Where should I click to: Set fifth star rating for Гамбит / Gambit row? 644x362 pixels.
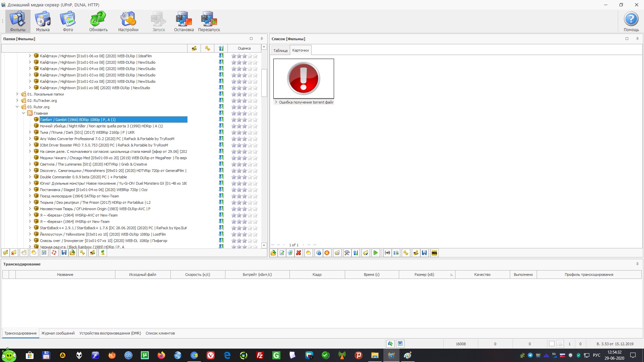(255, 120)
